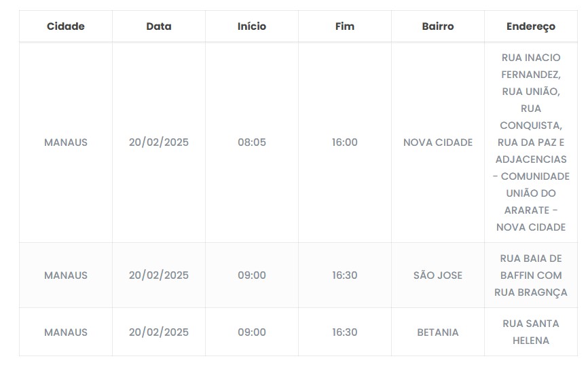Select the SÃO JOSE neighborhood cell
Screen dimensions: 588x365
pyautogui.click(x=438, y=275)
